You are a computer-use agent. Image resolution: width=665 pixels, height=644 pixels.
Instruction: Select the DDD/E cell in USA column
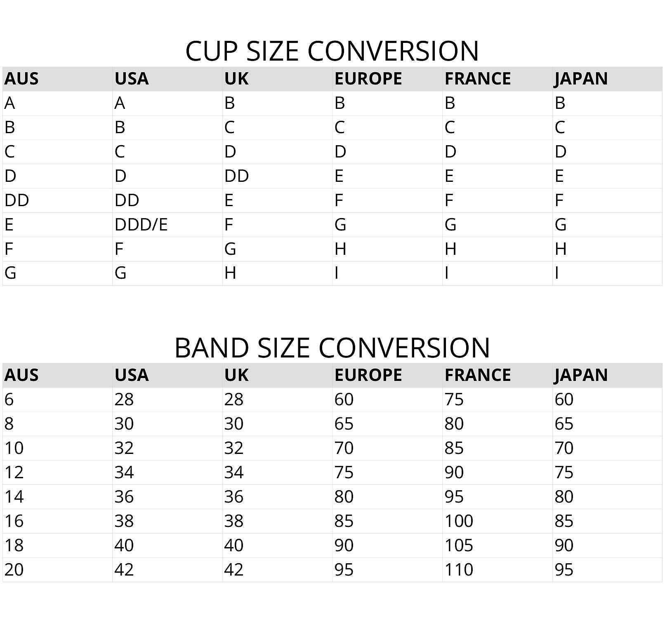[141, 225]
